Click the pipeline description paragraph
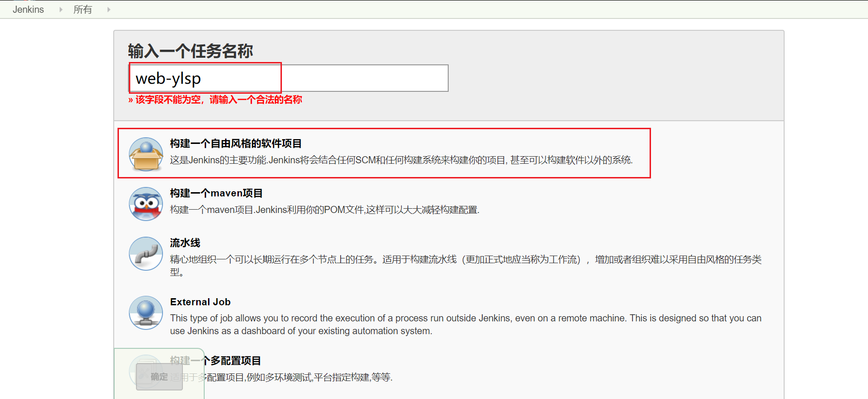The image size is (868, 399). coord(466,266)
